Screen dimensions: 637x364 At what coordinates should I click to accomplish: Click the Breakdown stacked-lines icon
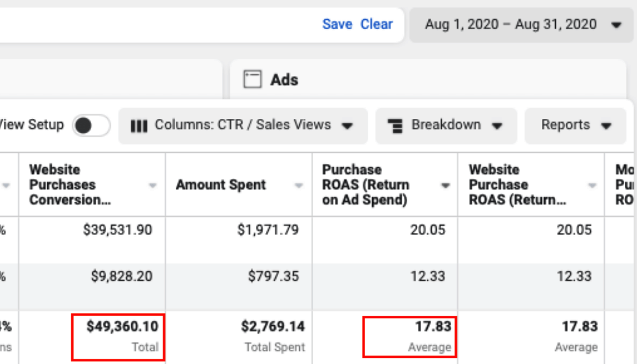pyautogui.click(x=395, y=126)
